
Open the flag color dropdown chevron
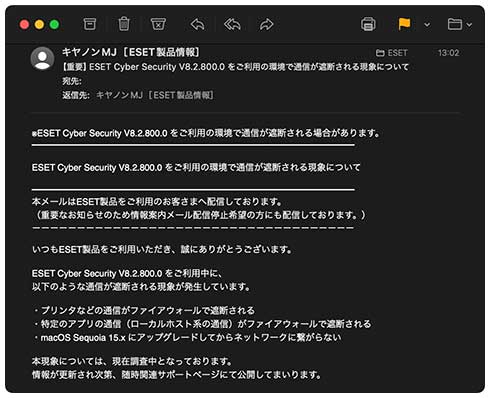(x=427, y=25)
